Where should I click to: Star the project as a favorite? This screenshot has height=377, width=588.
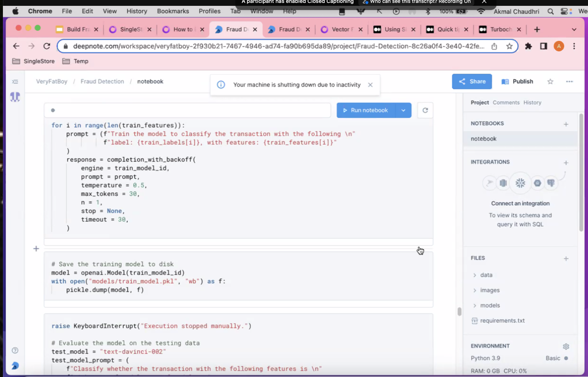coord(550,82)
